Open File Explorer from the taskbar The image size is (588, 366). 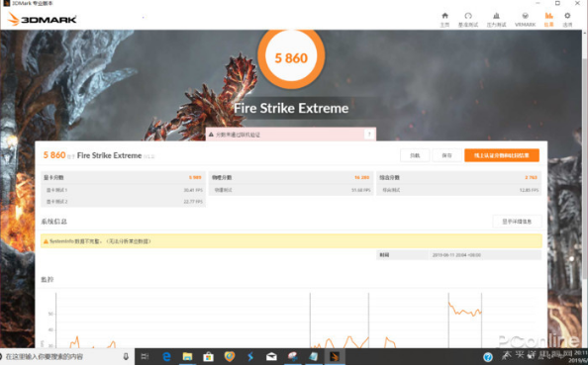187,357
